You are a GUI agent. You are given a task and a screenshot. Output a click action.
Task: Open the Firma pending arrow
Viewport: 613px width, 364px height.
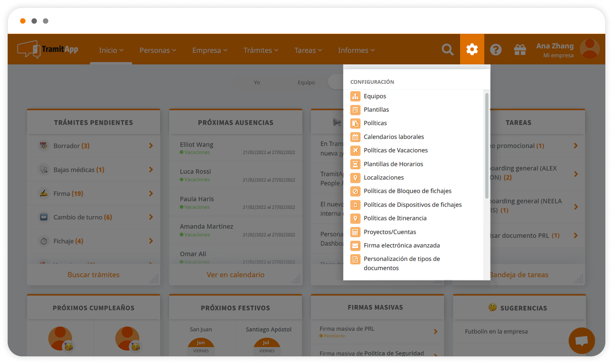coord(151,194)
